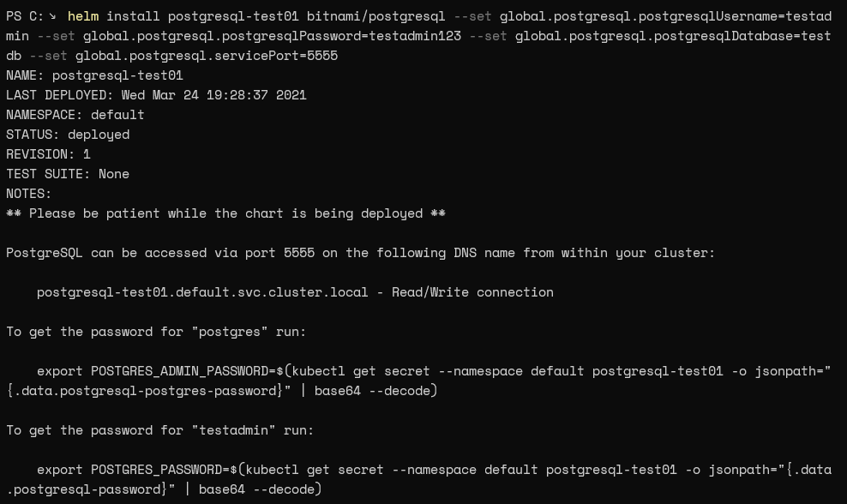
Task: Click the yellow helm command word
Action: pos(83,16)
